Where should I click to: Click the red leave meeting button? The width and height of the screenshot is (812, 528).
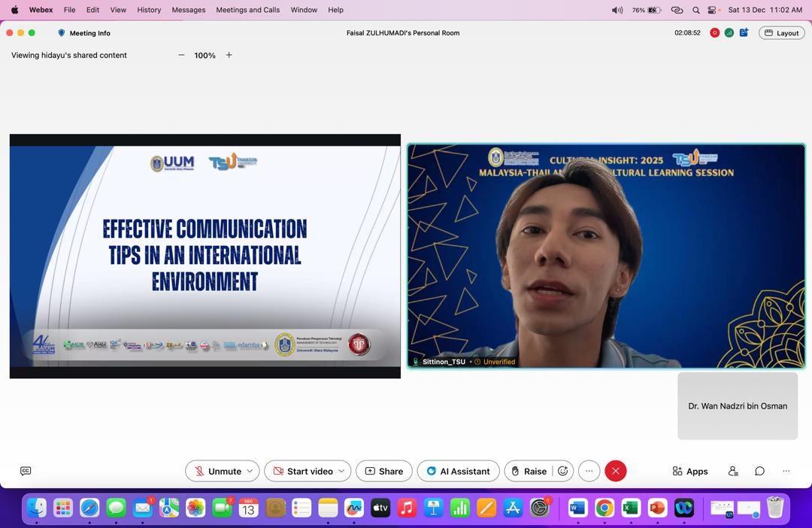615,471
